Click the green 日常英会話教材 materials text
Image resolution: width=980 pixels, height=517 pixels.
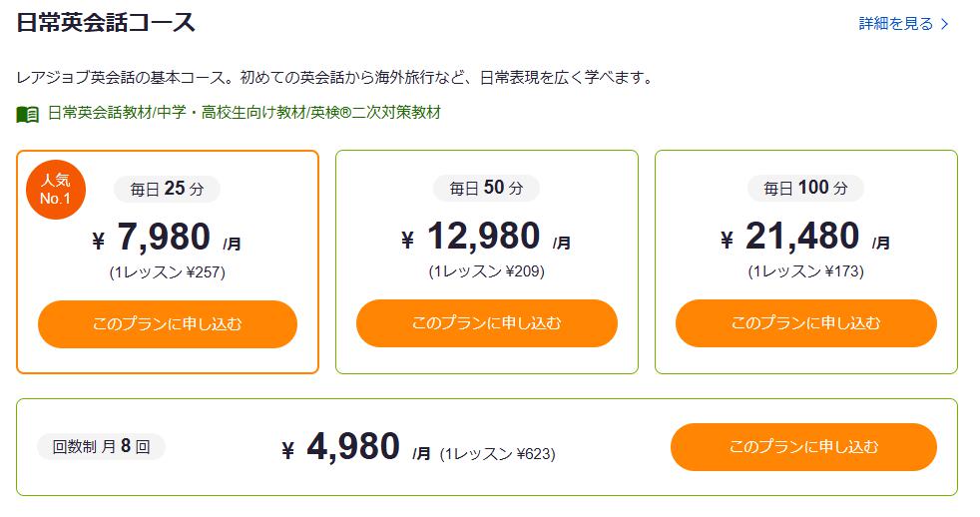click(x=244, y=113)
